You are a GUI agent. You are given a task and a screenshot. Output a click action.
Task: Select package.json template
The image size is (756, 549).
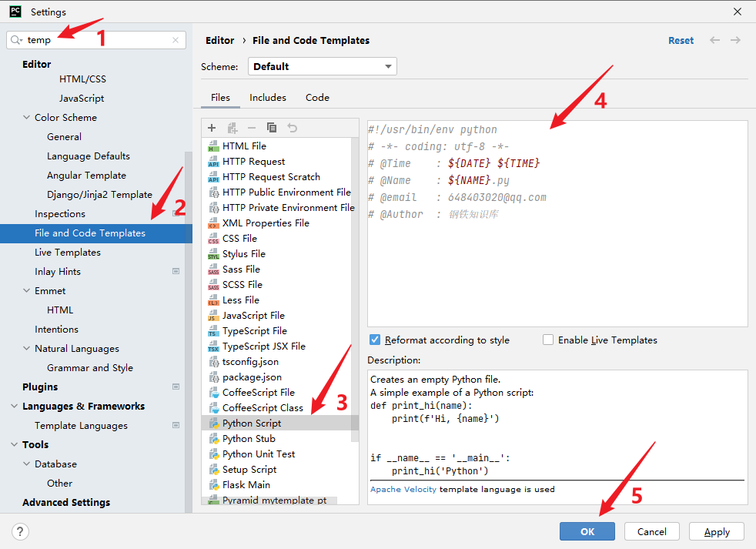pos(252,377)
